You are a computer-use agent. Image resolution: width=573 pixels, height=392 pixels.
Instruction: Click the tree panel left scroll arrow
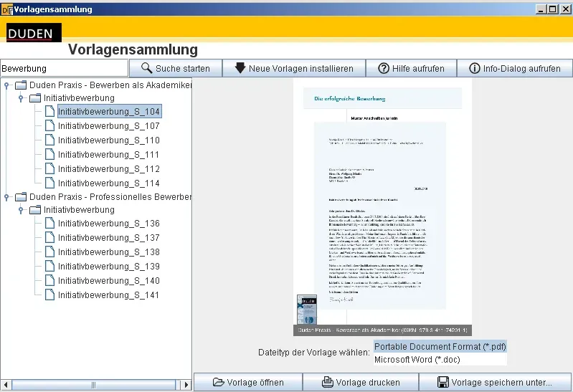(6, 385)
